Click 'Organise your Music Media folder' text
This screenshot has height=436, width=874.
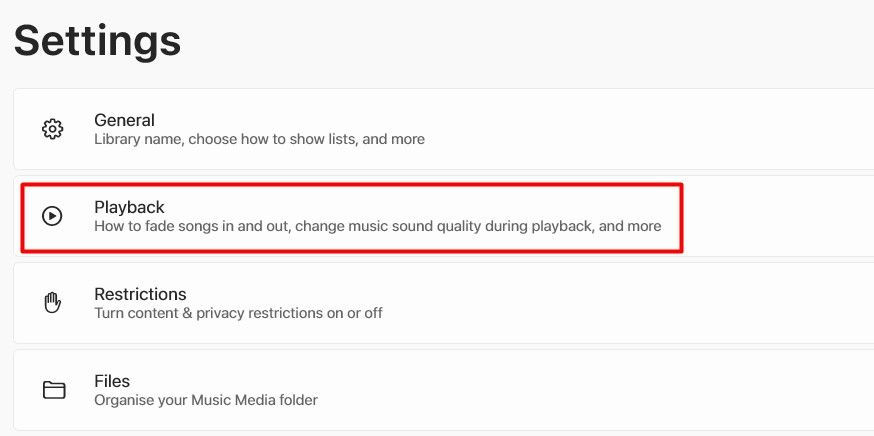coord(206,400)
